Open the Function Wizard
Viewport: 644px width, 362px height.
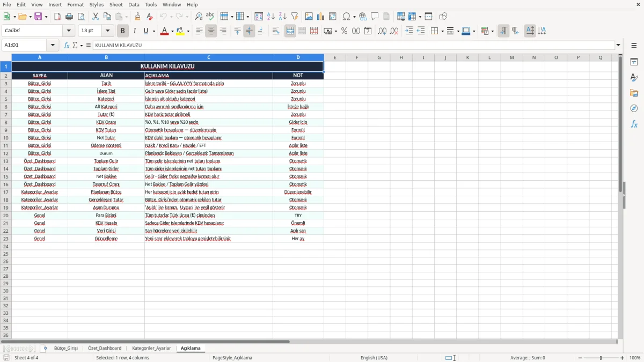[67, 45]
